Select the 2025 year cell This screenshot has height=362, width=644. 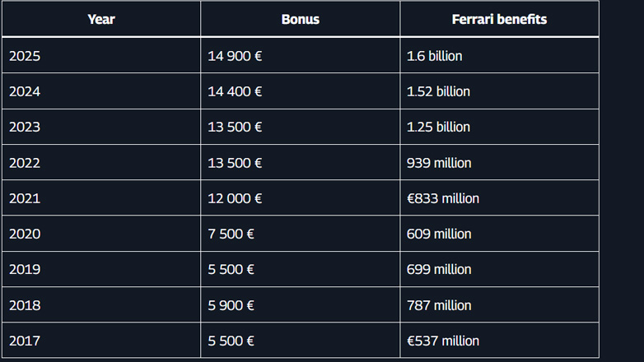point(25,56)
